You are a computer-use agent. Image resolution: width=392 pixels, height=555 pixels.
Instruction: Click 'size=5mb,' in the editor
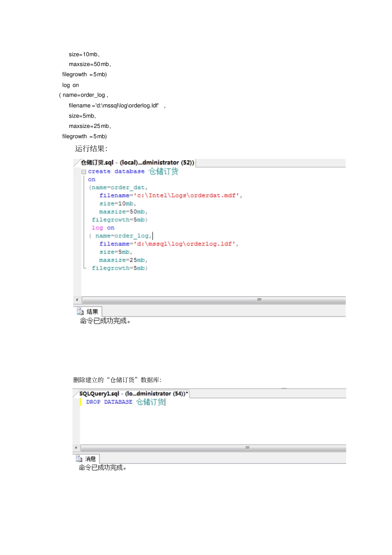pyautogui.click(x=116, y=252)
